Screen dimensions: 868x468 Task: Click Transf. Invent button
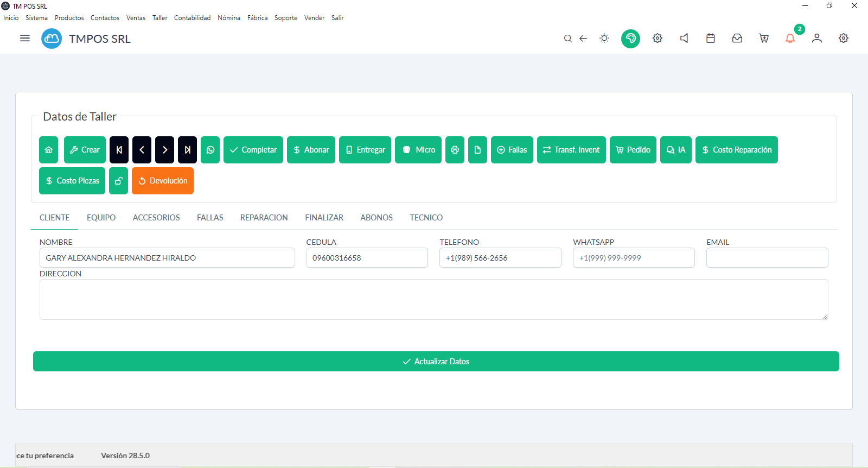(x=571, y=150)
